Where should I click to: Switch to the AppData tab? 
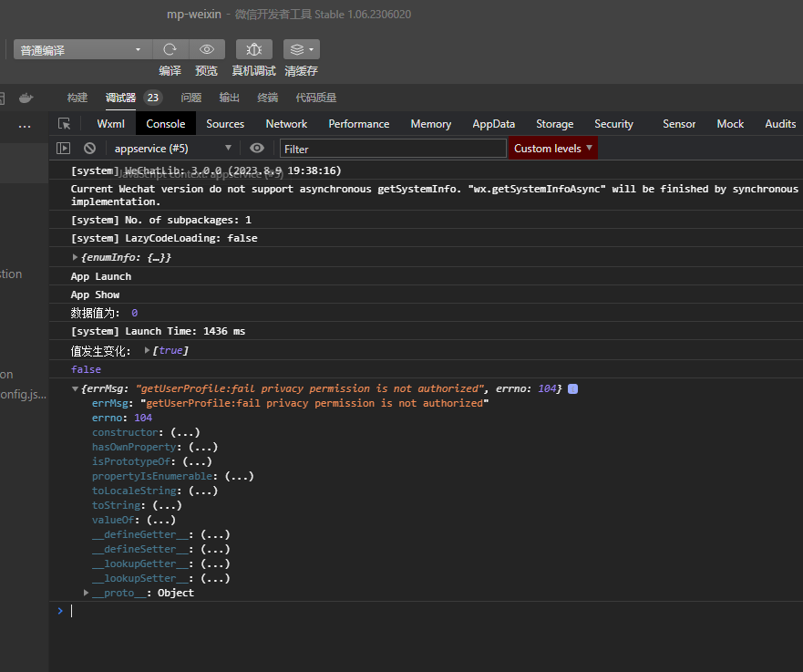click(x=494, y=124)
